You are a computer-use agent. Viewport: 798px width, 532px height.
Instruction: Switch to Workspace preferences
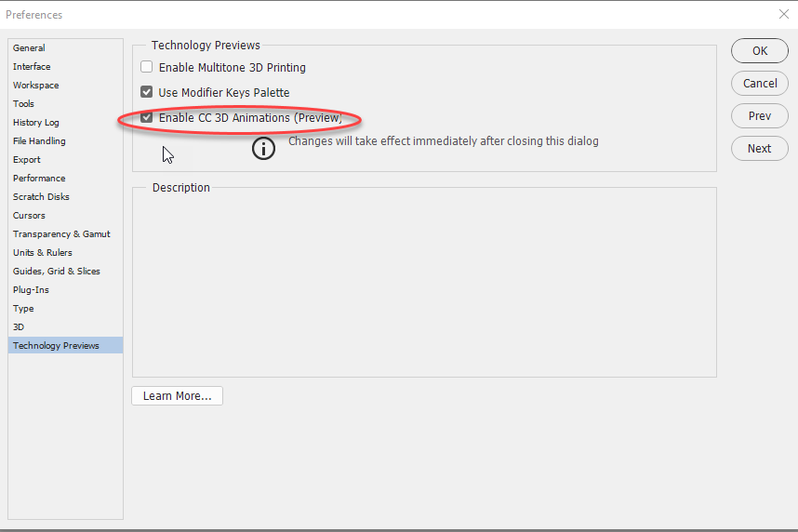click(35, 85)
